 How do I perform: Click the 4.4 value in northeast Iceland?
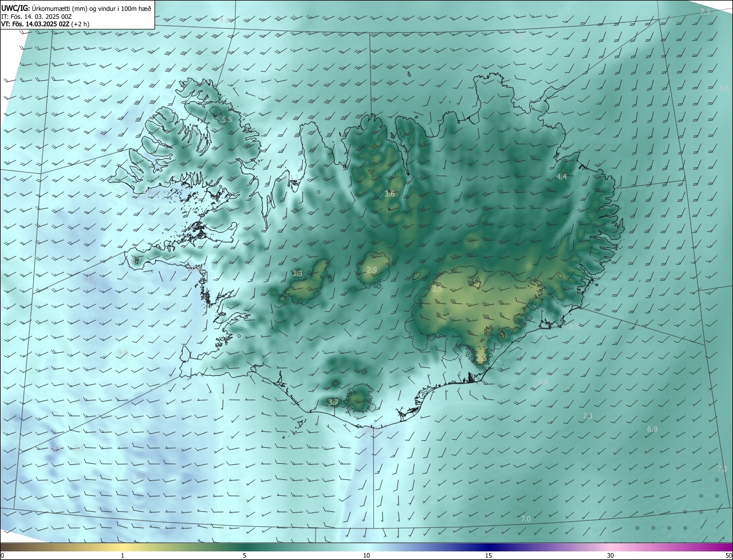click(562, 177)
